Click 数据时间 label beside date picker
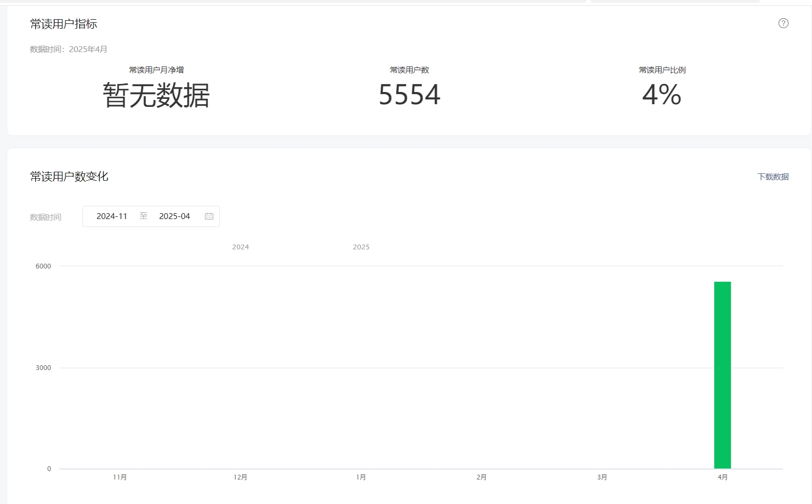Viewport: 812px width, 504px height. pos(46,217)
